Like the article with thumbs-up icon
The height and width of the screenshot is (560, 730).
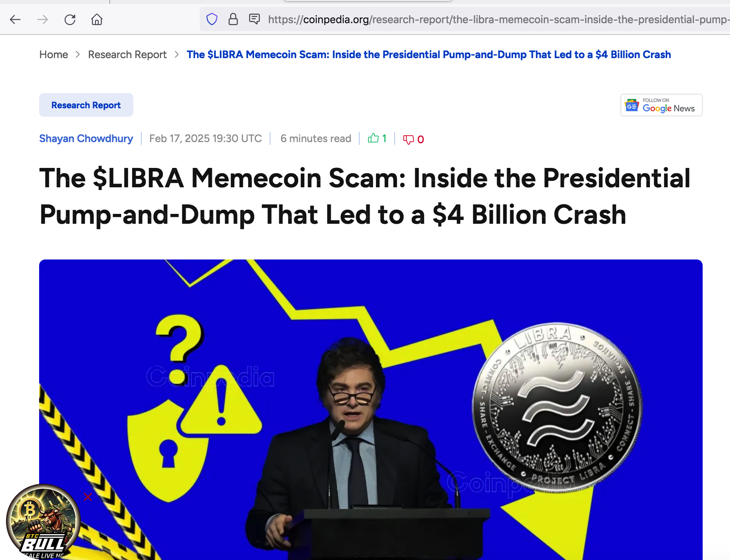373,138
